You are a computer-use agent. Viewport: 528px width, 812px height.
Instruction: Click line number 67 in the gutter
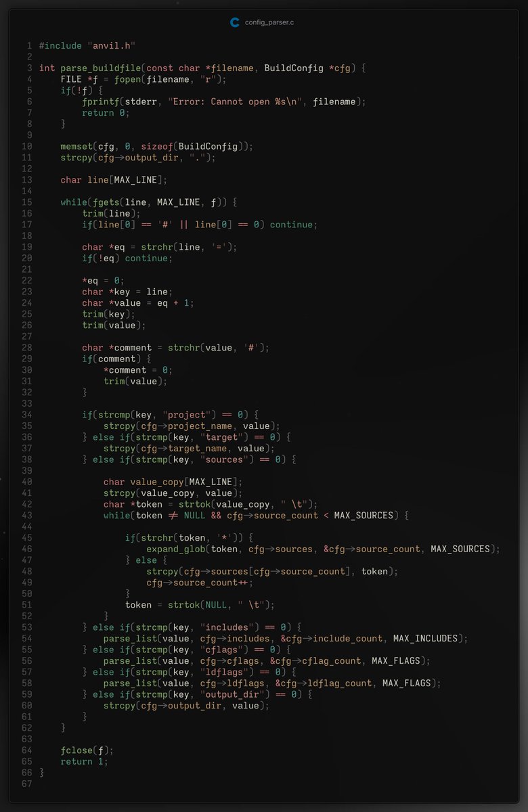[x=26, y=784]
